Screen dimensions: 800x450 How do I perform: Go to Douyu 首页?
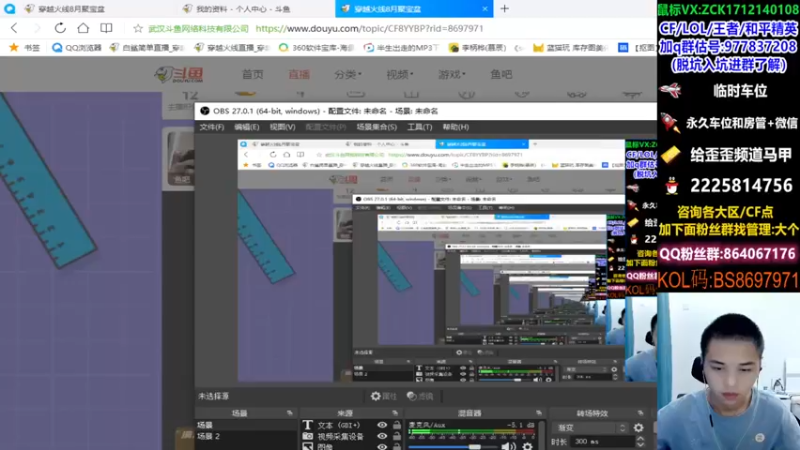click(x=253, y=74)
